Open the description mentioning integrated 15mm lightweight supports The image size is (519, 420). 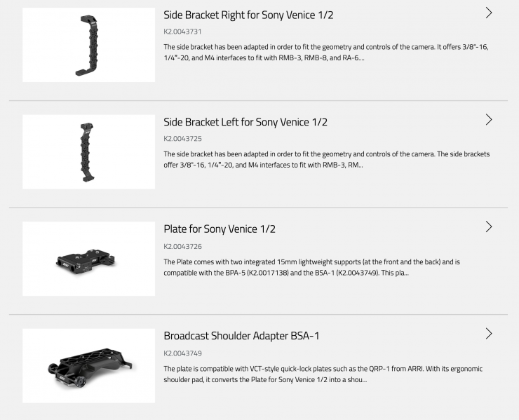click(x=311, y=267)
